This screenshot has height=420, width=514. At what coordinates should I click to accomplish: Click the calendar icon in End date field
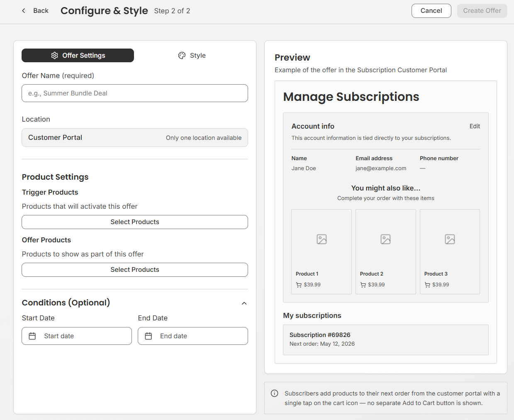pyautogui.click(x=149, y=336)
